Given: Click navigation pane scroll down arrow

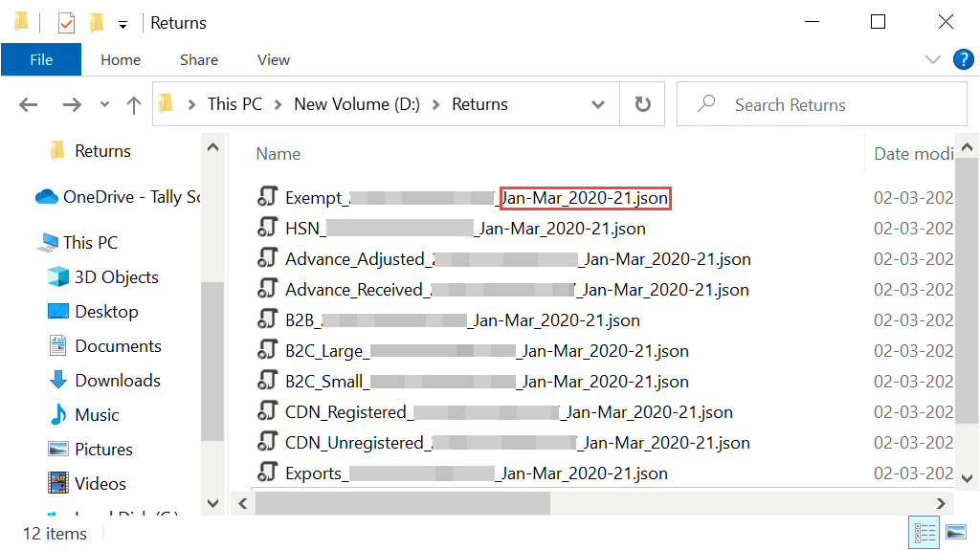Looking at the screenshot, I should 212,503.
